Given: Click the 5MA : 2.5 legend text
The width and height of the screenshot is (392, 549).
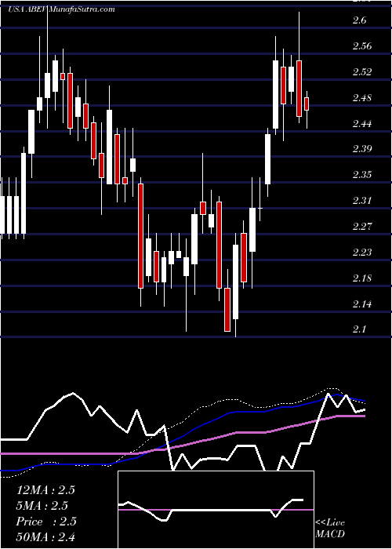Looking at the screenshot, I should tap(42, 506).
